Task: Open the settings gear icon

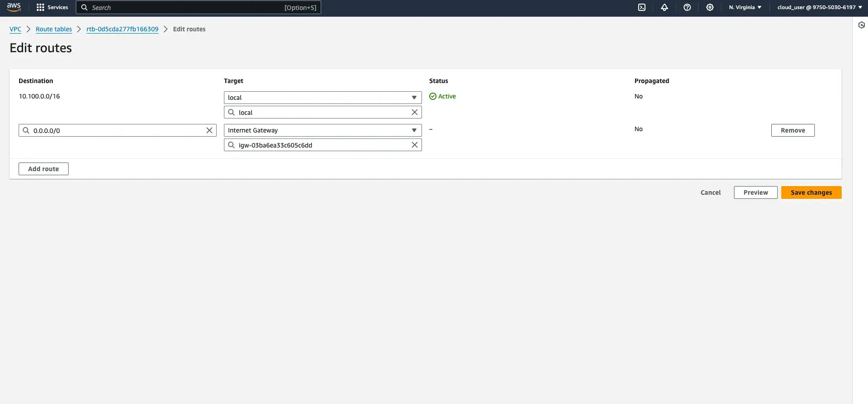Action: [x=709, y=7]
